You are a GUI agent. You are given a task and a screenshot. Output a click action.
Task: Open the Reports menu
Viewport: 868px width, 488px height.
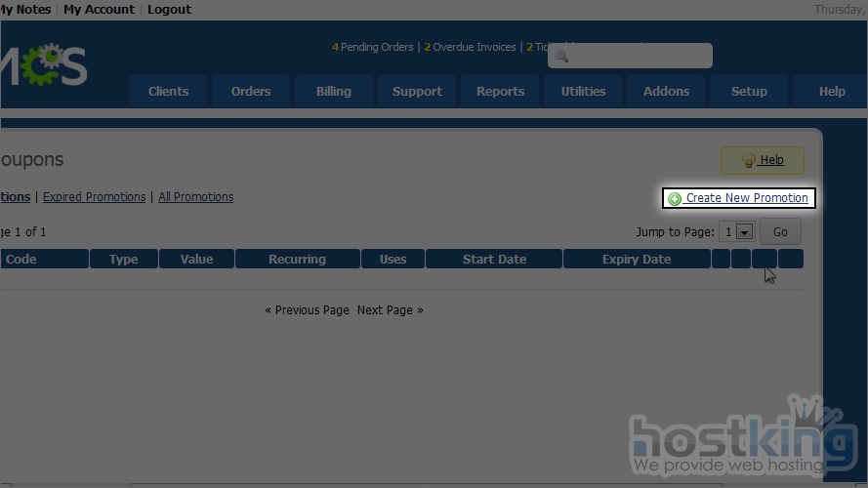pyautogui.click(x=500, y=92)
